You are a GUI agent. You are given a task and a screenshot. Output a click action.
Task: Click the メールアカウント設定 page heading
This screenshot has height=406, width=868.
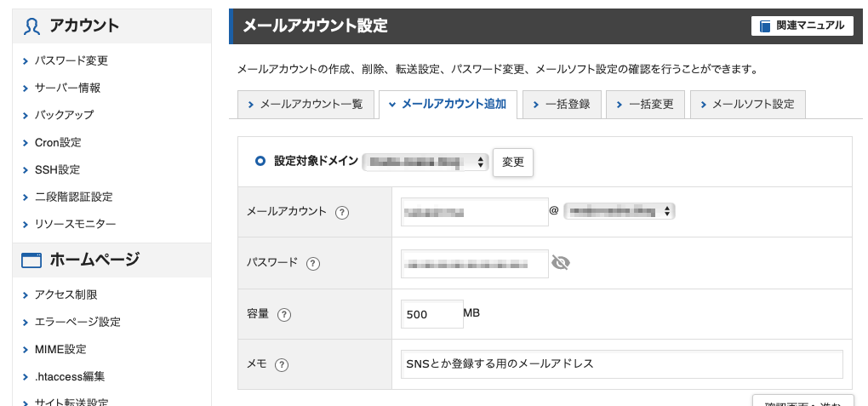pos(315,26)
